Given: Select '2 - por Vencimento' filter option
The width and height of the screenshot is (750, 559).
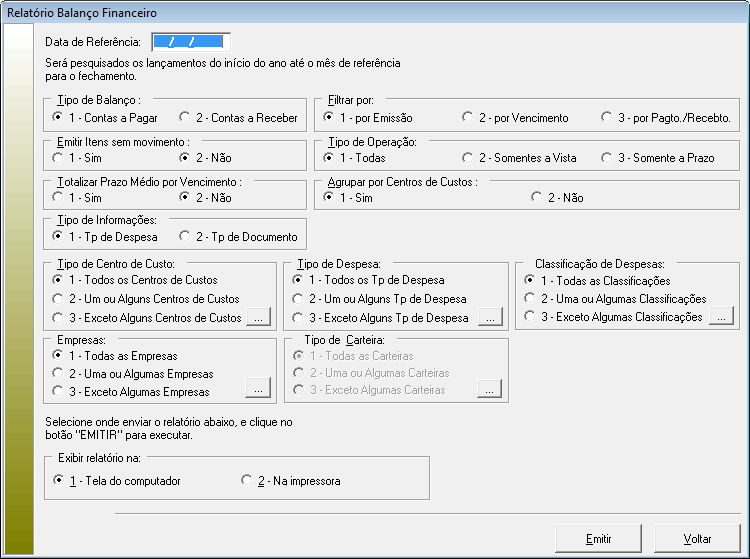Looking at the screenshot, I should coord(468,118).
